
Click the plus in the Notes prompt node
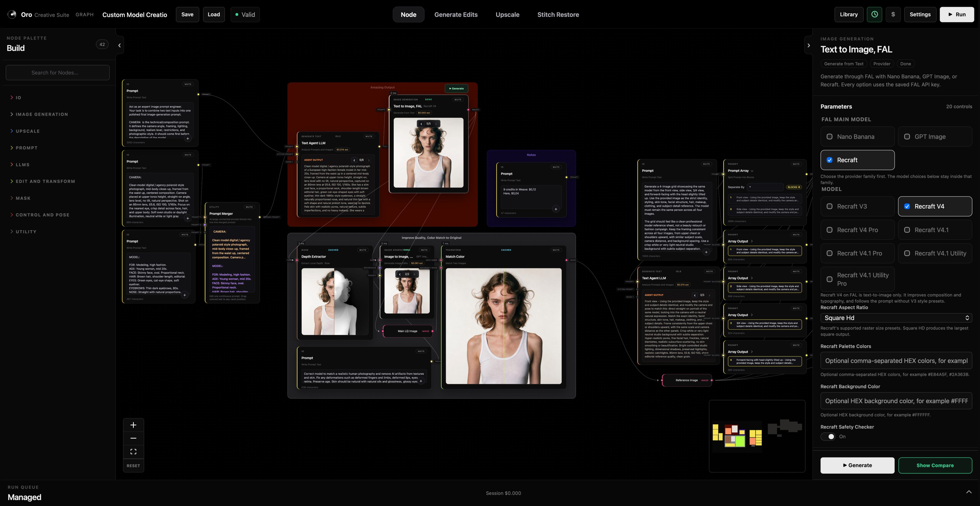click(556, 209)
